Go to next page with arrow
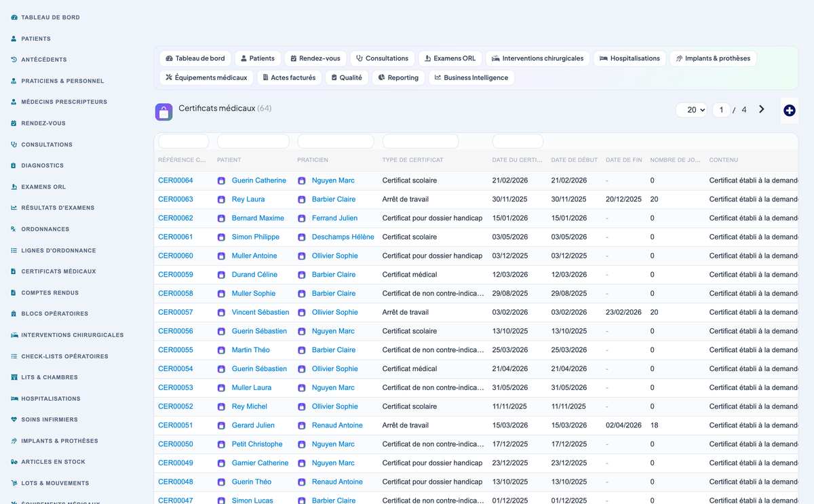 tap(762, 109)
